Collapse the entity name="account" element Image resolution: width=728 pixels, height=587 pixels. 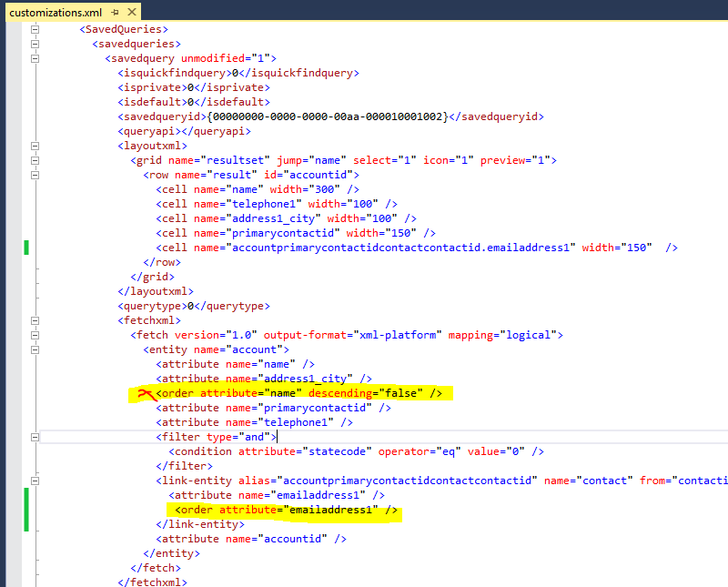pyautogui.click(x=35, y=349)
